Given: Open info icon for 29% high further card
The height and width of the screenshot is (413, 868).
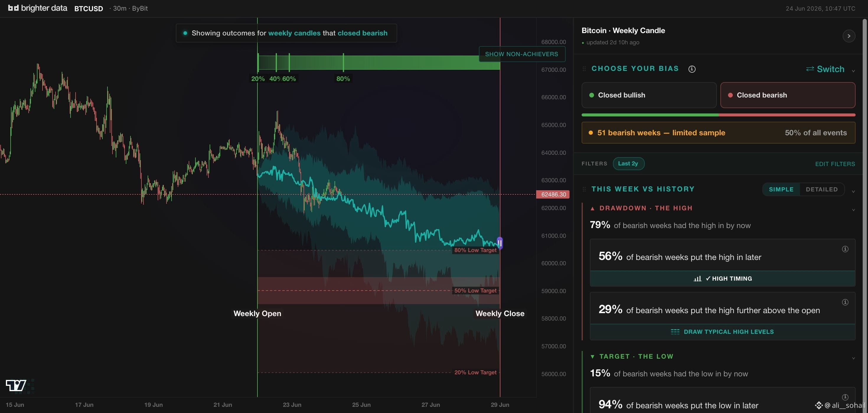Looking at the screenshot, I should pyautogui.click(x=845, y=302).
